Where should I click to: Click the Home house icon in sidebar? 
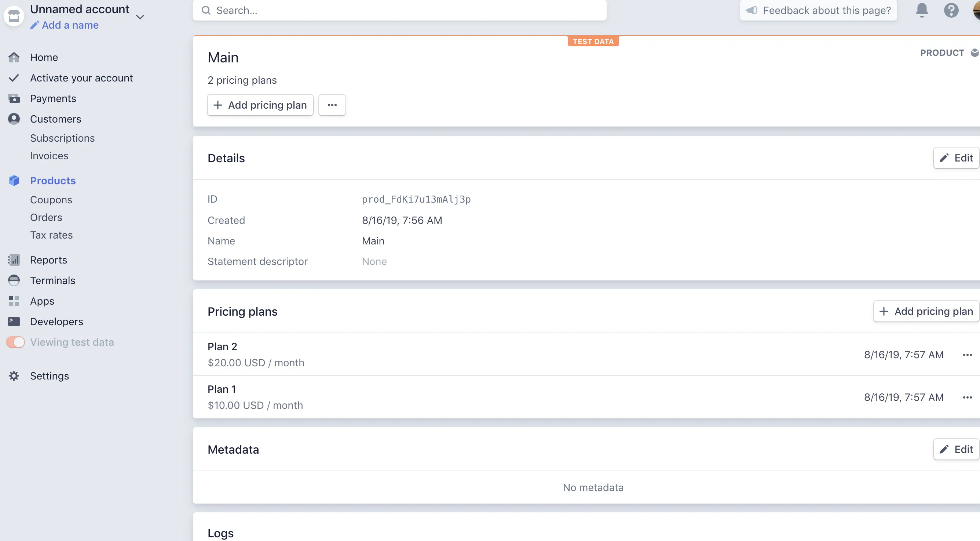(x=14, y=58)
